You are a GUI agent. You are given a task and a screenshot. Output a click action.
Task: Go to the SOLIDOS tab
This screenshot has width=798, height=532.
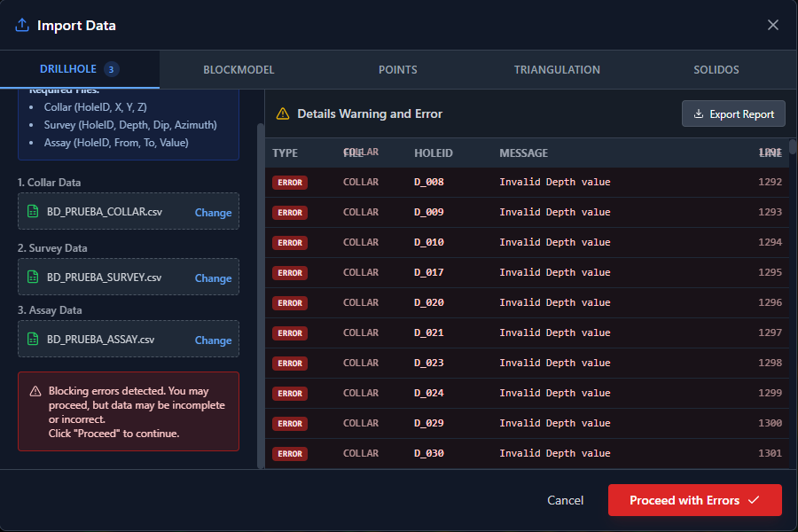[716, 70]
